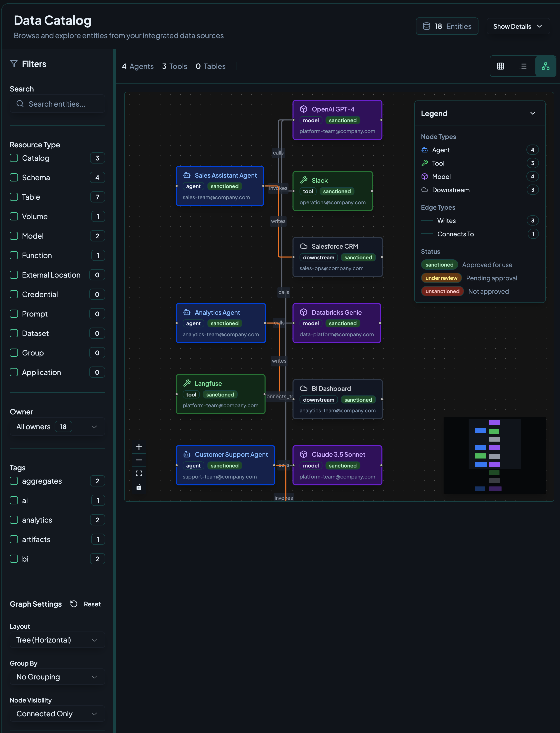Click the 3 Tools summary tab

coord(175,66)
